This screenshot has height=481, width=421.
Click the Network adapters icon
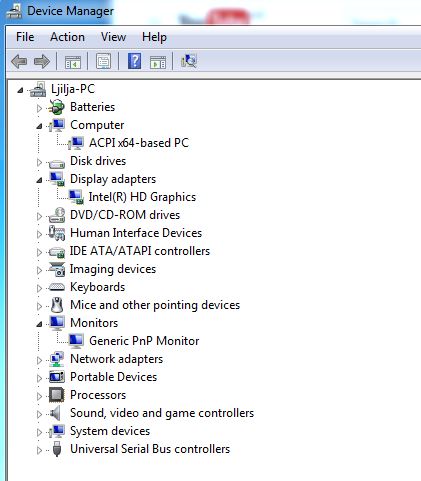click(57, 359)
